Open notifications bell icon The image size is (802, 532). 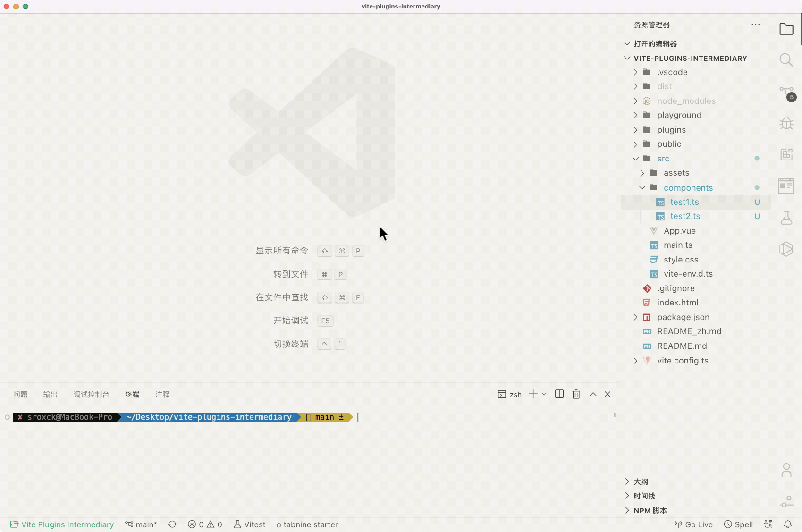click(788, 524)
